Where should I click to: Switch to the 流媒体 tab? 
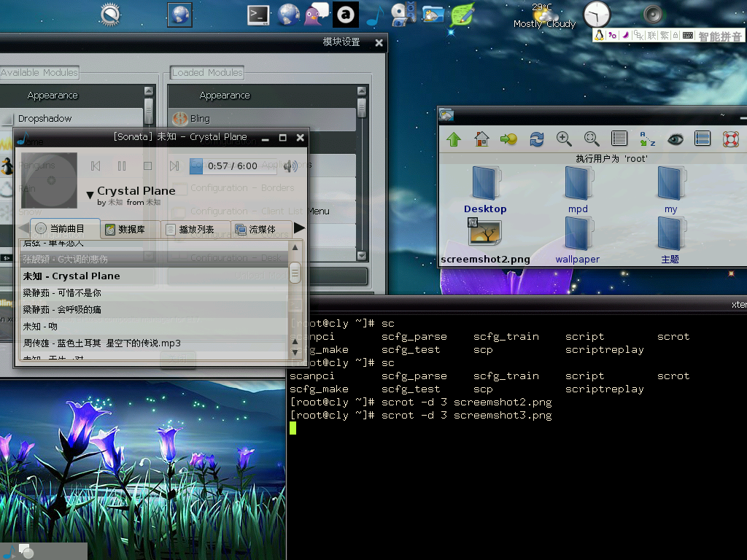(261, 230)
